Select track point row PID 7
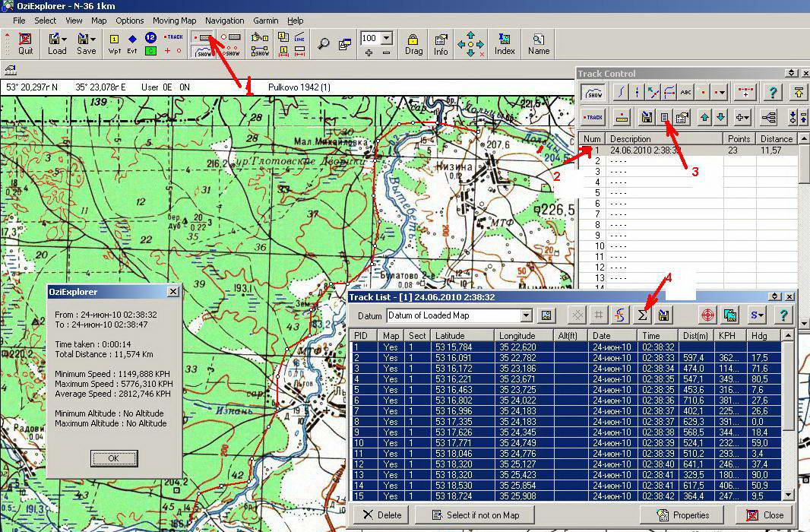The image size is (810, 532). click(566, 411)
